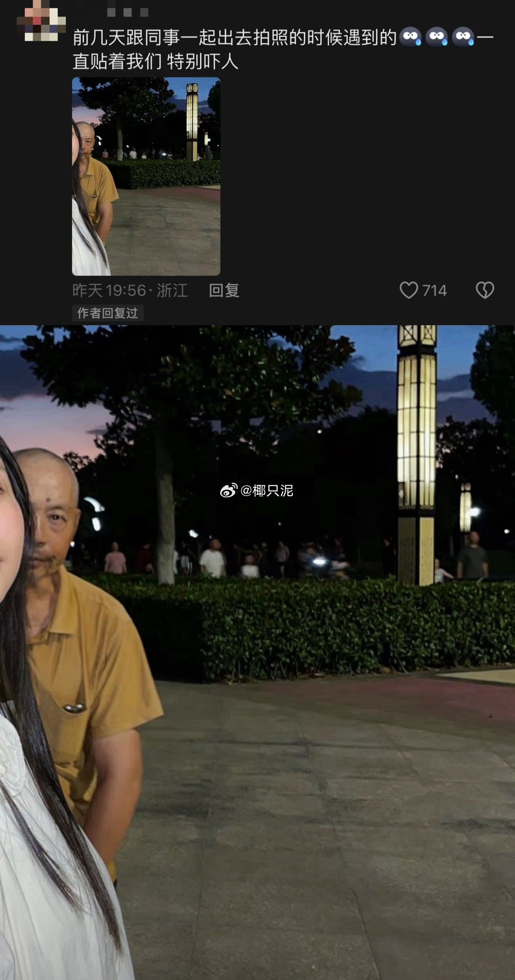Tap the comment's first line starting 前几天跟同事
The image size is (515, 980).
pyautogui.click(x=234, y=38)
